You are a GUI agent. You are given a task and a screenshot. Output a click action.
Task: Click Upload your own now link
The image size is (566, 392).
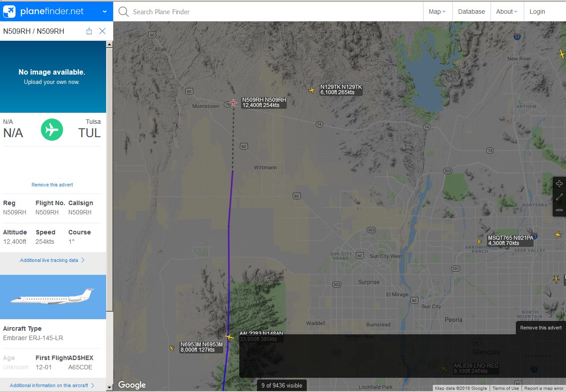click(52, 82)
